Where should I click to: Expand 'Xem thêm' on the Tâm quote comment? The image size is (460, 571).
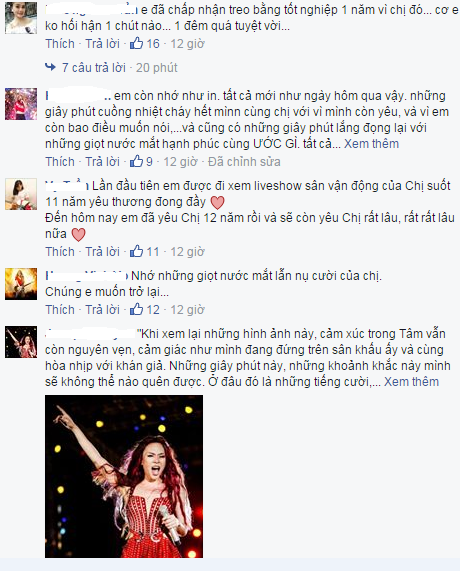pyautogui.click(x=412, y=382)
